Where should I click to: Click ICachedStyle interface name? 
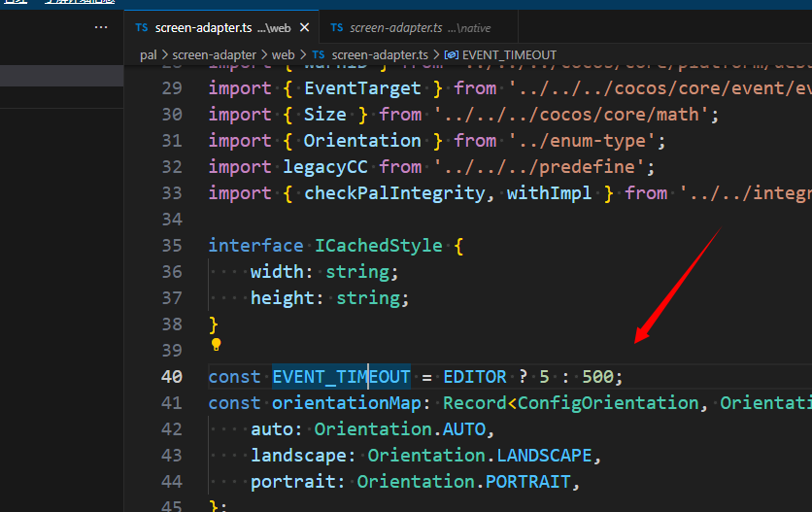tap(379, 245)
